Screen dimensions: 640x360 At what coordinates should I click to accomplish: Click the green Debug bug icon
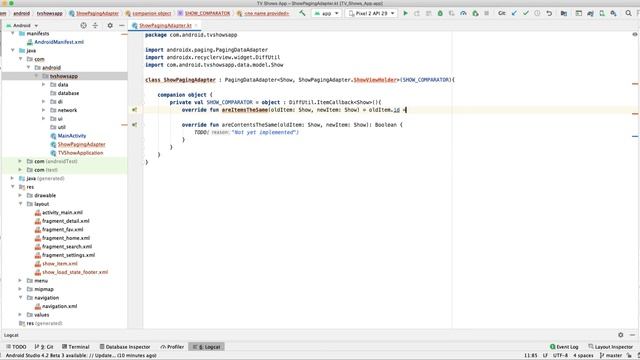coord(440,13)
